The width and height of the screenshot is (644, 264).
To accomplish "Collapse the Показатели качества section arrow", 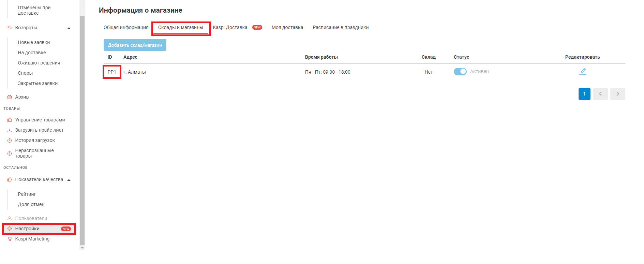I will pyautogui.click(x=69, y=180).
